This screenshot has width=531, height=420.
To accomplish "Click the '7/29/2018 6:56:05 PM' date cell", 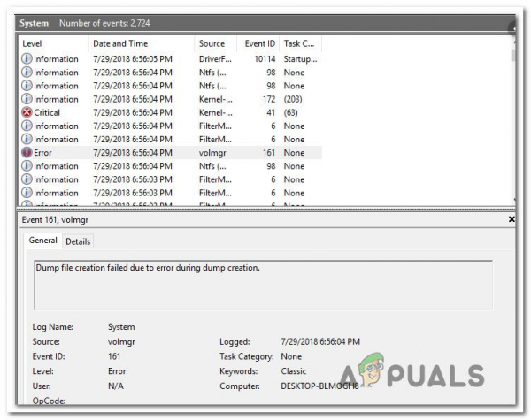I will coord(133,59).
